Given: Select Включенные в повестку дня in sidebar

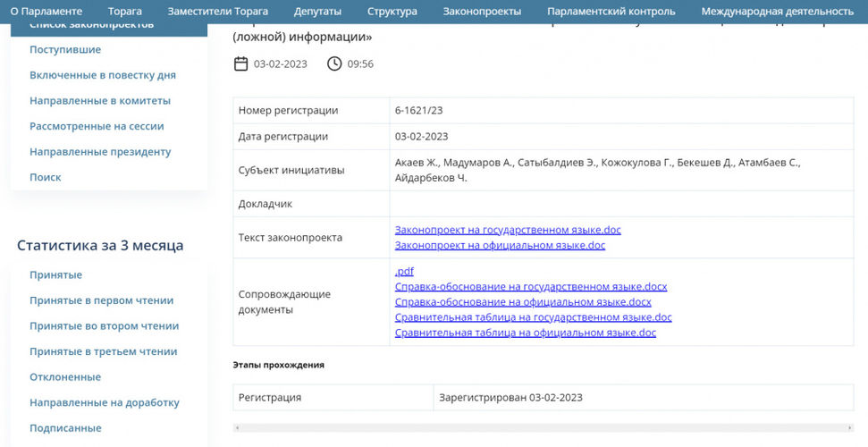Looking at the screenshot, I should pos(102,75).
